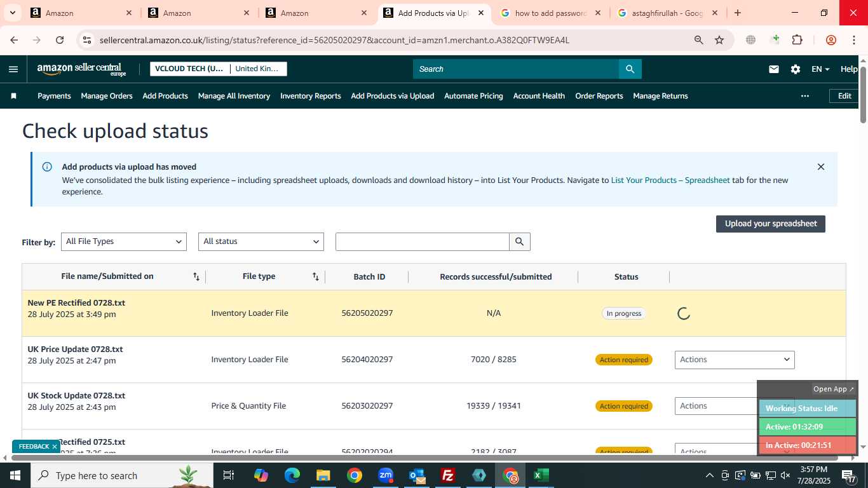Click the Windows Start button
Viewport: 868px width, 488px height.
(15, 475)
